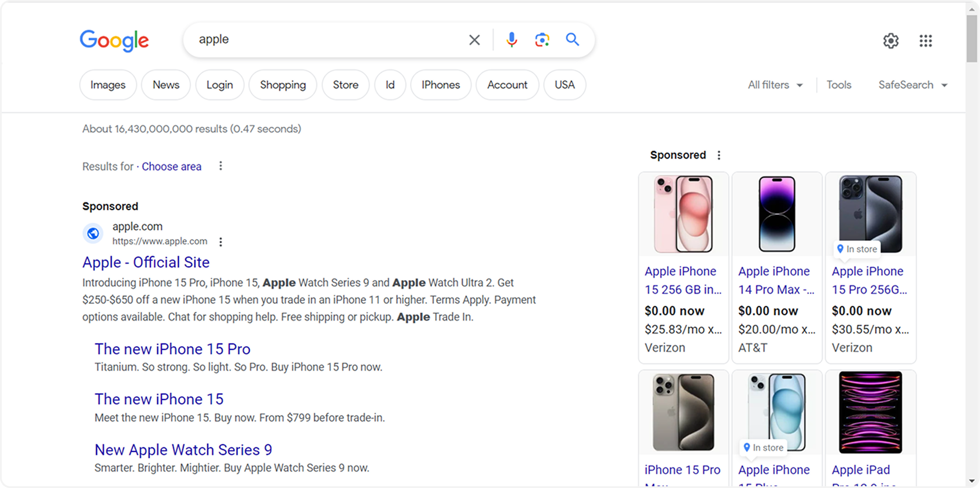Select the Store filter chip
Screen dimensions: 980x488
[345, 85]
